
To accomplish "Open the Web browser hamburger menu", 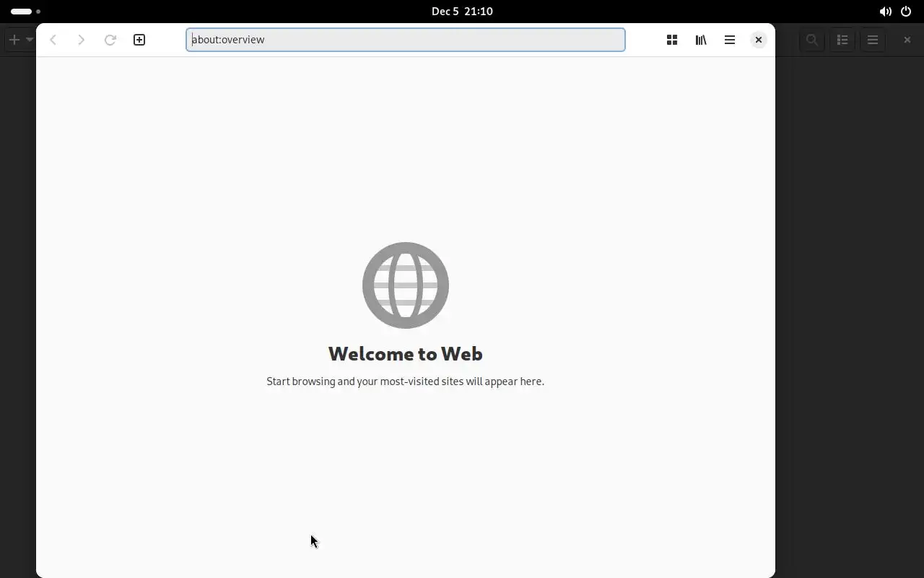I will (730, 40).
